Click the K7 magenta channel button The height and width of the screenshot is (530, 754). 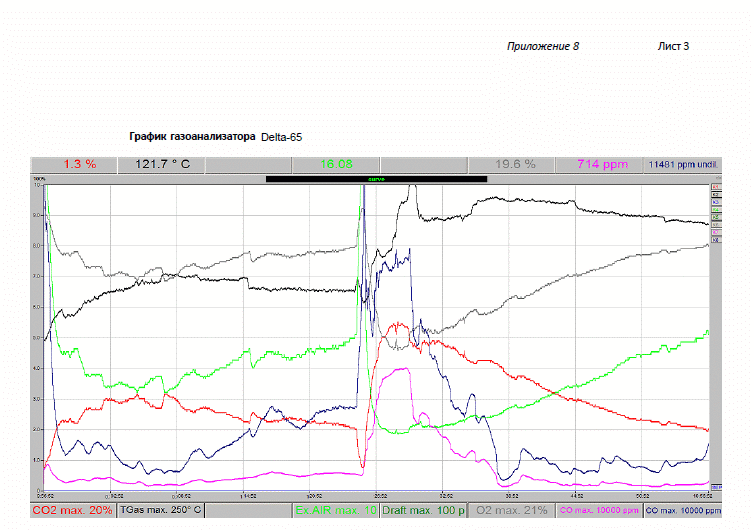coord(715,232)
